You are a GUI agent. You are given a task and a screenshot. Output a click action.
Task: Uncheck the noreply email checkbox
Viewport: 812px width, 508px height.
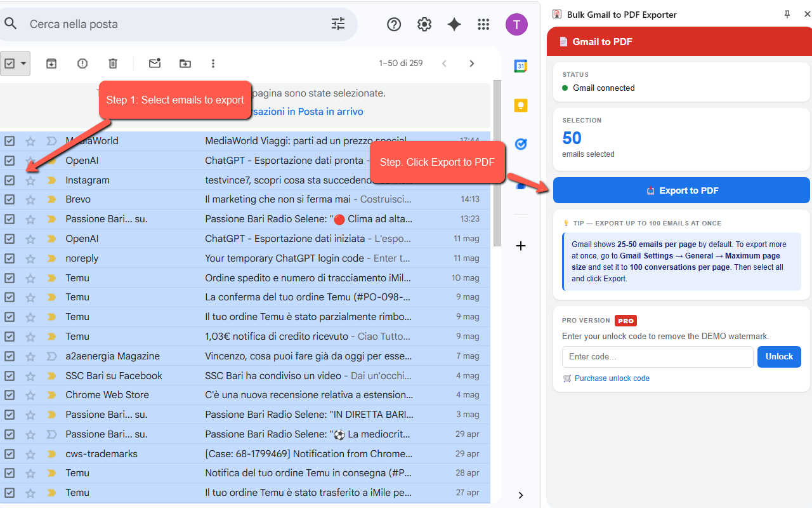point(10,258)
